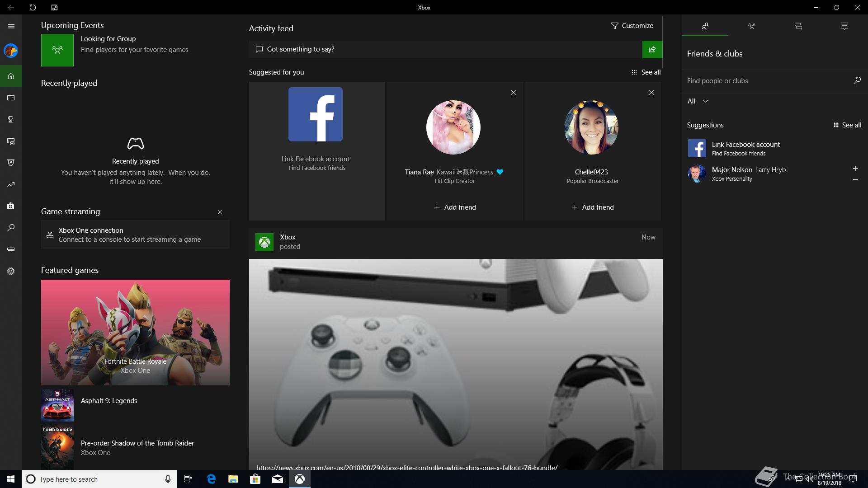Click Chelle0423's profile picture

point(591,127)
